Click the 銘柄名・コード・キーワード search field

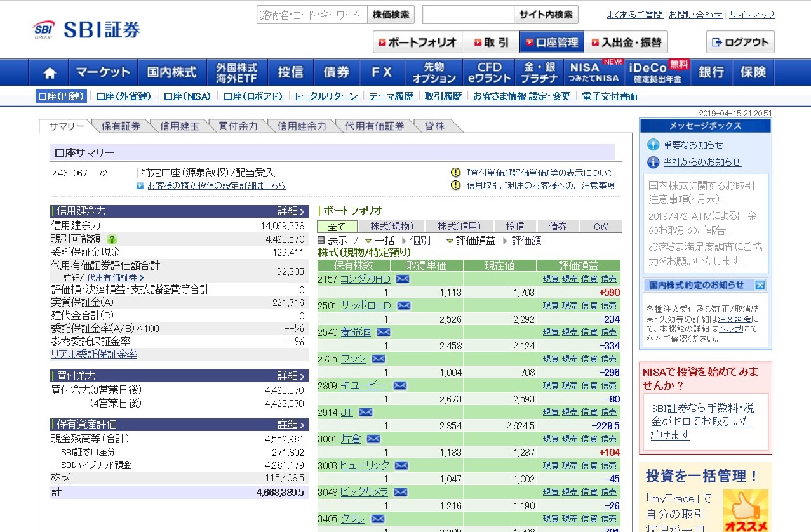click(x=310, y=14)
